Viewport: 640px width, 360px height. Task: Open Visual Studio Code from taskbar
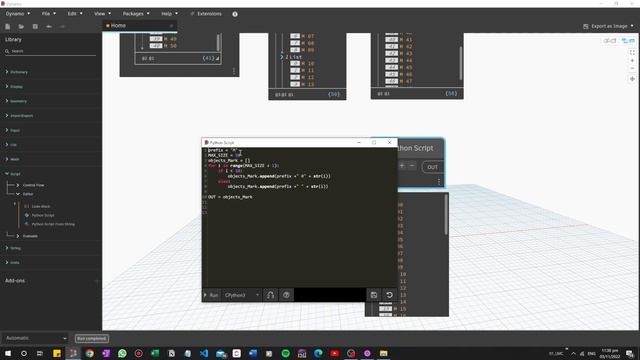click(204, 353)
